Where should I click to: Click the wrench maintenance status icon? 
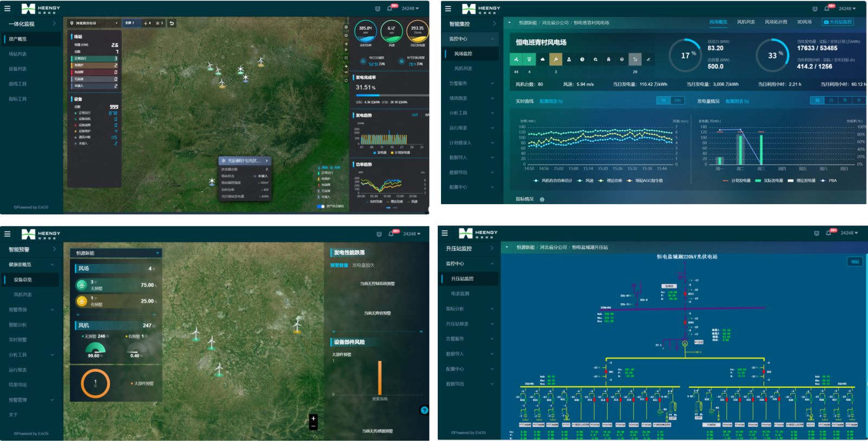coord(555,59)
